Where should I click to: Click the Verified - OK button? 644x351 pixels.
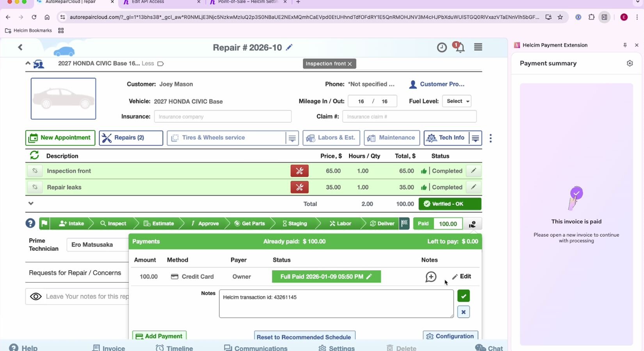coord(450,204)
